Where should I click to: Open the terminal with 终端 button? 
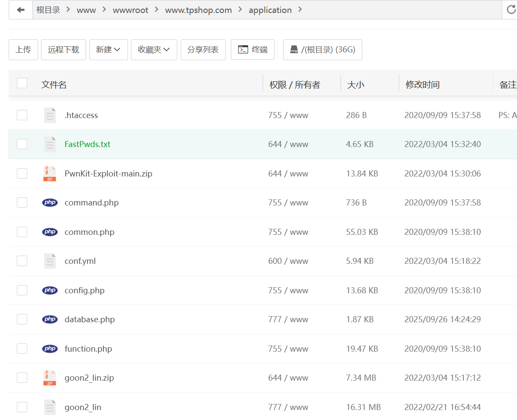(252, 50)
